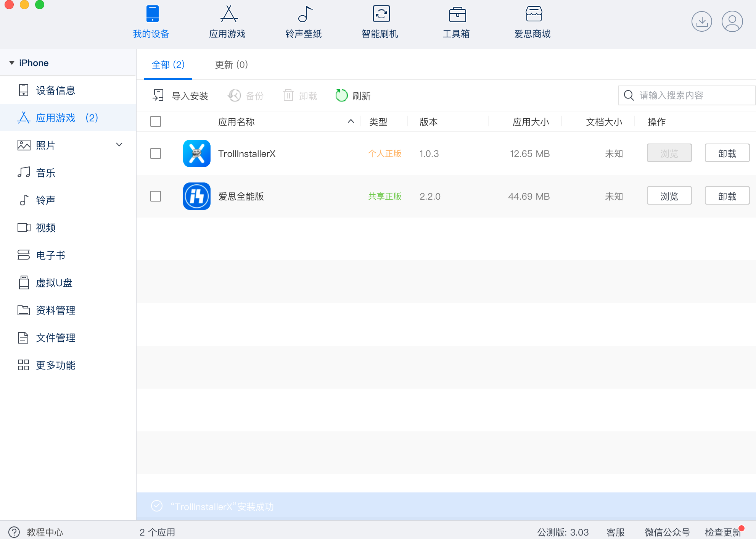Open 电子书 in the sidebar
Image resolution: width=756 pixels, height=539 pixels.
pyautogui.click(x=68, y=255)
